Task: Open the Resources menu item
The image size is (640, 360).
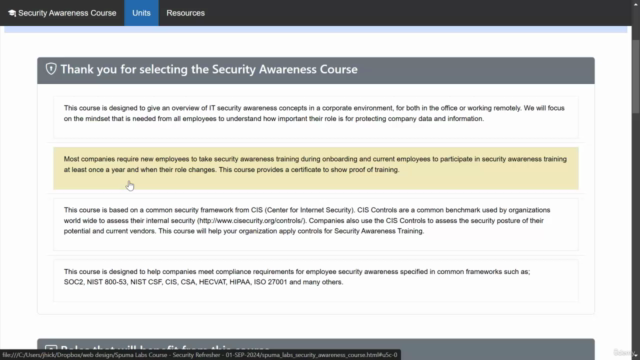Action: (185, 13)
